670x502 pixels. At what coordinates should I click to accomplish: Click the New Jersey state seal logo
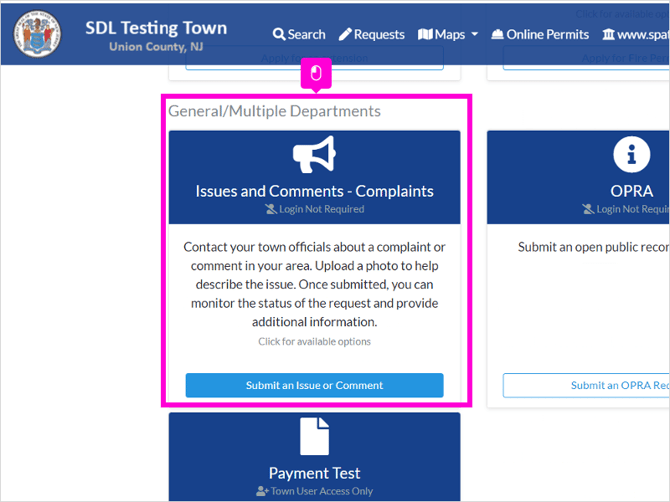[x=37, y=34]
